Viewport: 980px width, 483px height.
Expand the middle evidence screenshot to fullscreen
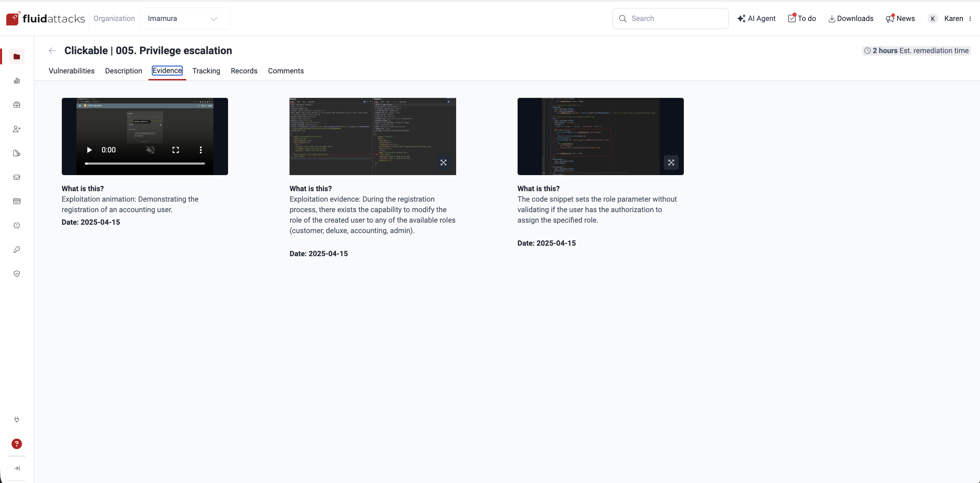click(x=444, y=163)
